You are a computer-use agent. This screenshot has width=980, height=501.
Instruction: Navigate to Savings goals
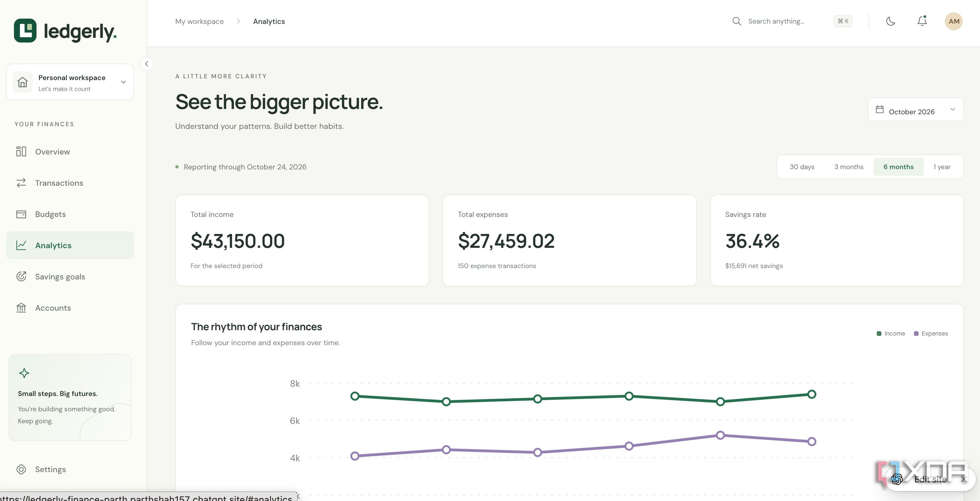pos(70,276)
